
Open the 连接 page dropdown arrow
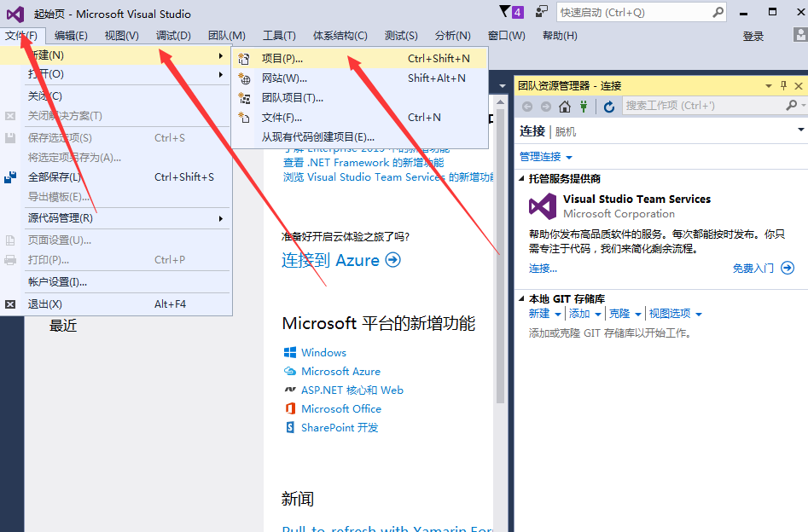tap(801, 130)
